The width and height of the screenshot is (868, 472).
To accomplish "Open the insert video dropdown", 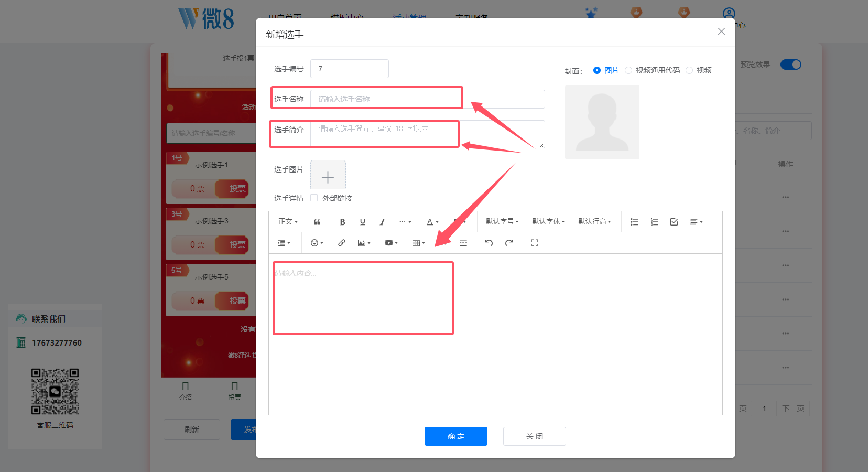I will click(392, 243).
